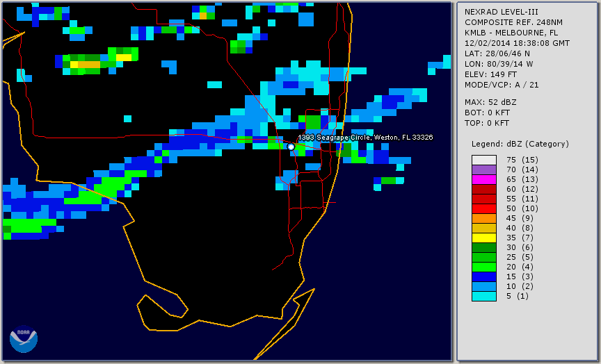Image resolution: width=601 pixels, height=364 pixels.
Task: Pick the magenta 65 dBZ legend swatch
Action: pyautogui.click(x=484, y=179)
